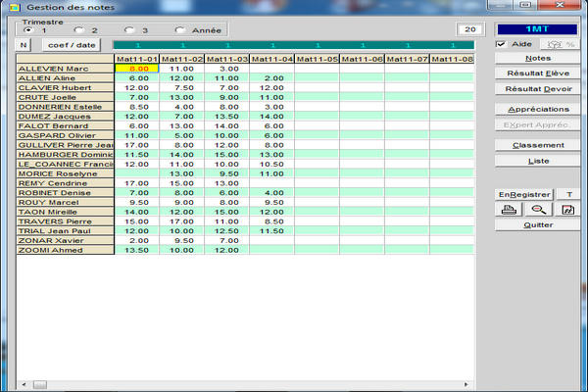This screenshot has height=392, width=588.
Task: Click the printer icon button
Action: (x=508, y=210)
